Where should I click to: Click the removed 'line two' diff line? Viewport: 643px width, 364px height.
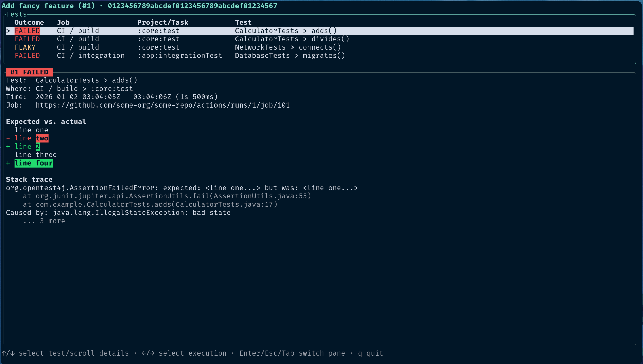tap(27, 138)
